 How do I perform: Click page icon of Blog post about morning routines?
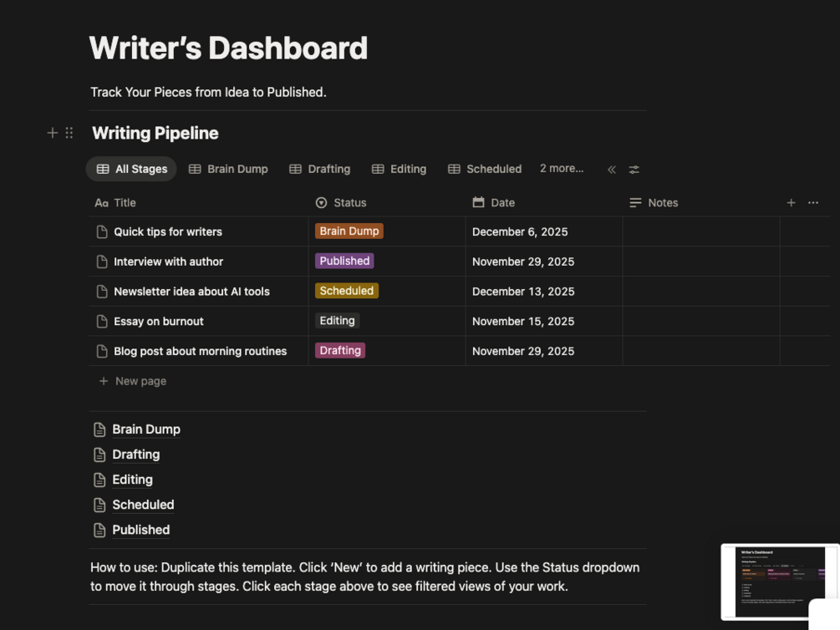(102, 352)
